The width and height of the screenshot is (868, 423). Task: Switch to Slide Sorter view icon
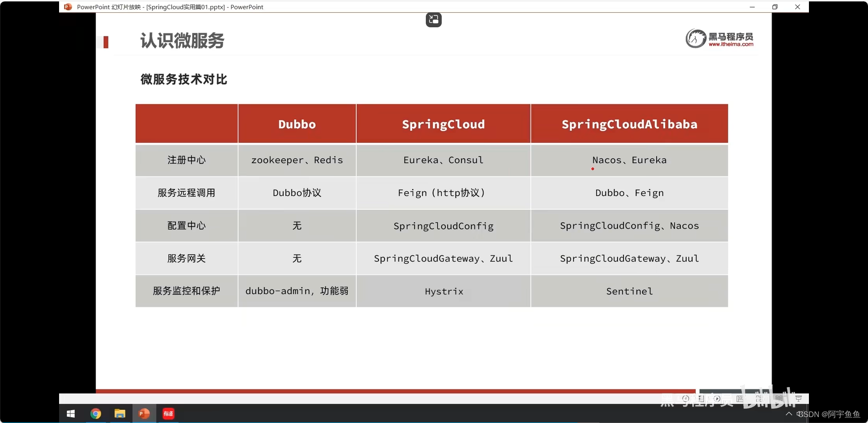[759, 398]
